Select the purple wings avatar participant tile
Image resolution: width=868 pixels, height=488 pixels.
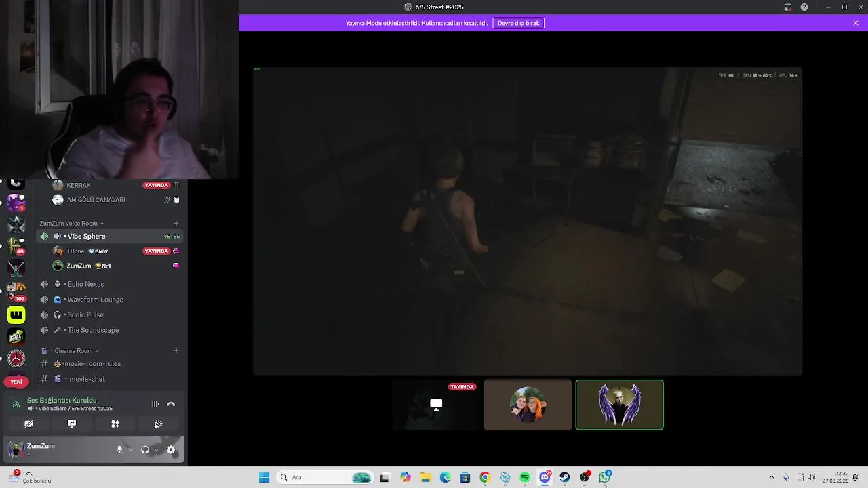[x=619, y=405]
